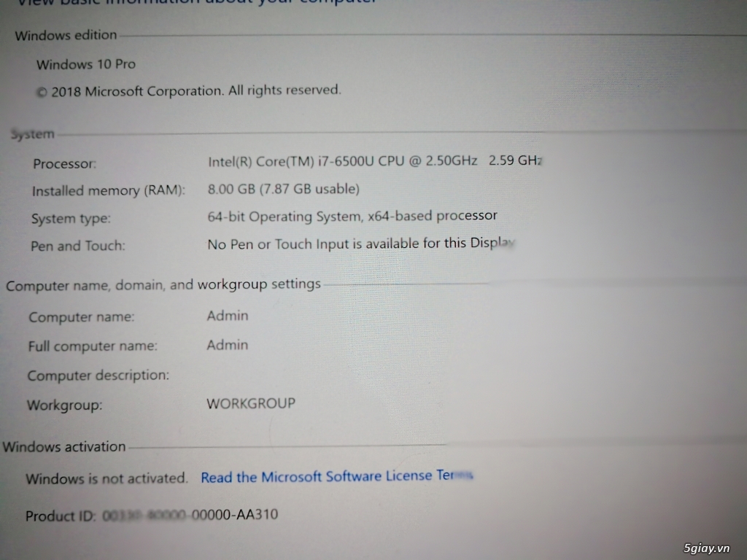Select the Intel Core i7-6500U processor value
This screenshot has height=560, width=747.
click(375, 161)
